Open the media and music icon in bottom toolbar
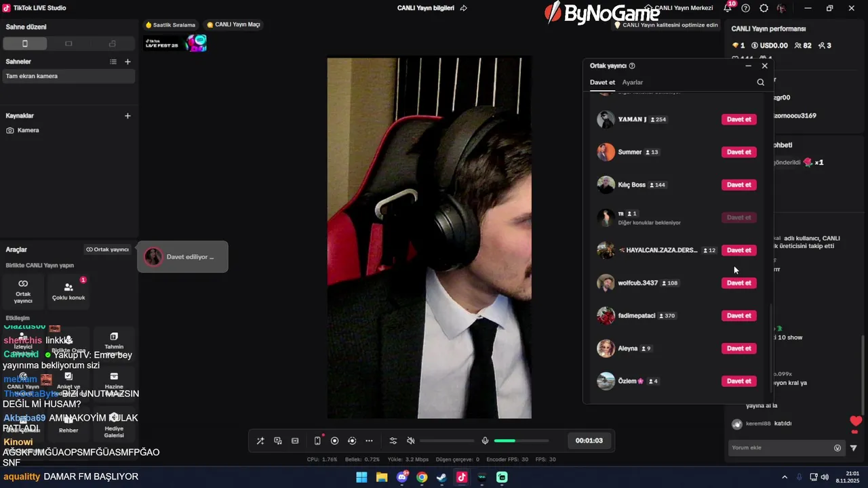The height and width of the screenshot is (488, 868). tap(278, 441)
